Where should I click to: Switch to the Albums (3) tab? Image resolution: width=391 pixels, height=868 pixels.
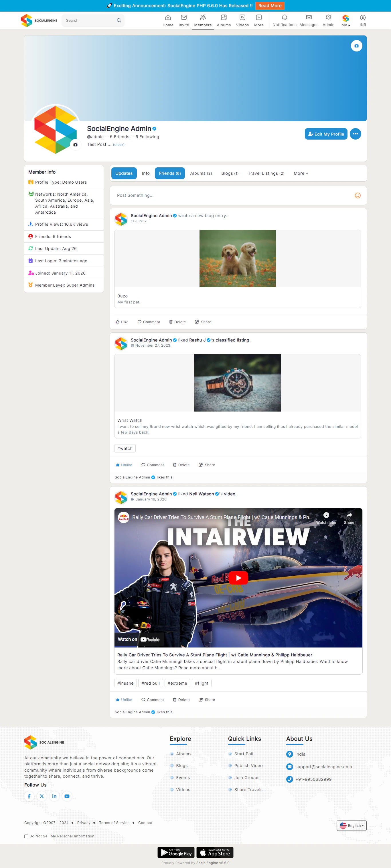[x=201, y=174]
